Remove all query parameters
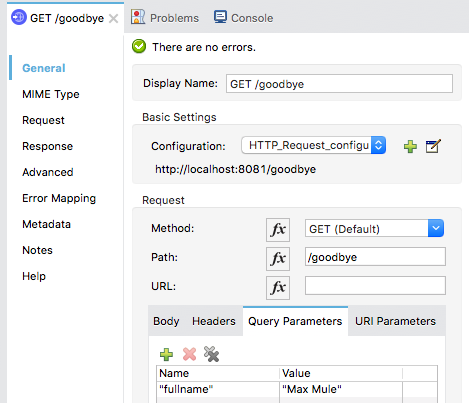The height and width of the screenshot is (403, 469). pos(211,354)
